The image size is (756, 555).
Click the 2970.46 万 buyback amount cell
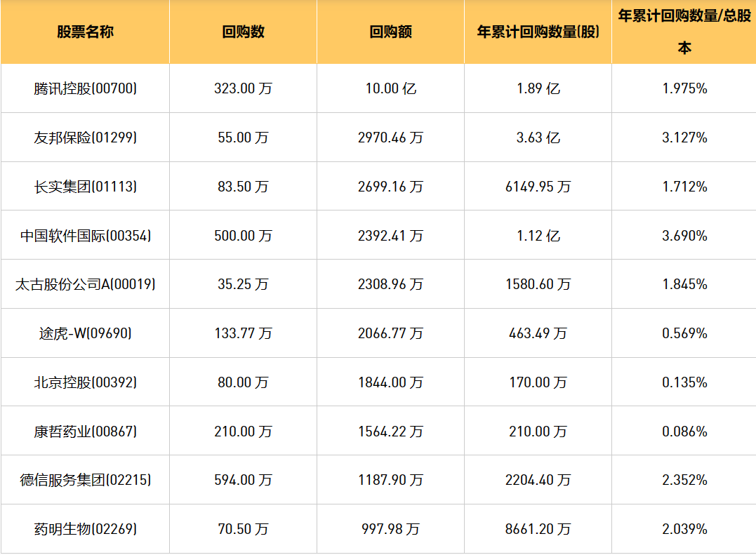pos(390,138)
